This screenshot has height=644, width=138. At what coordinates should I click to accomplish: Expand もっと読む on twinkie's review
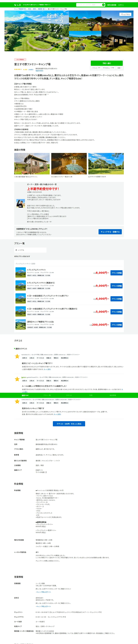pyautogui.click(x=47, y=369)
